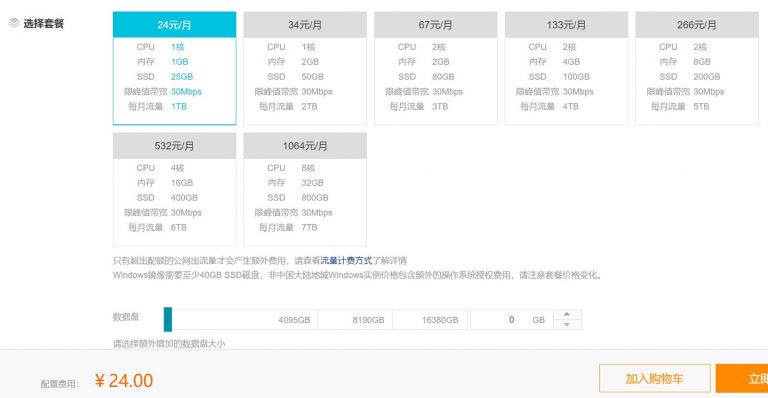Click the 数据盘 label
The width and height of the screenshot is (768, 398).
point(125,317)
